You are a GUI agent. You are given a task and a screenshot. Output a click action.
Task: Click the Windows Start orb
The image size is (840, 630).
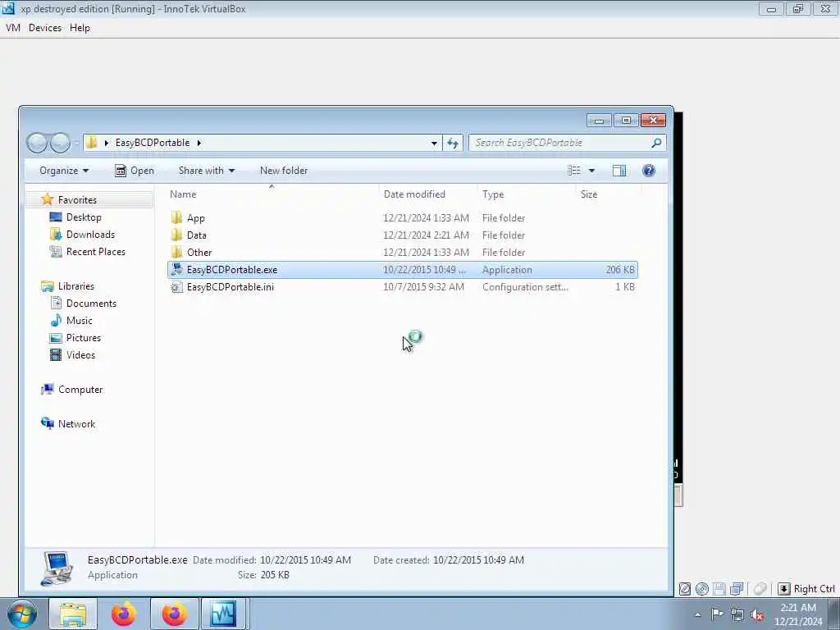[x=22, y=614]
